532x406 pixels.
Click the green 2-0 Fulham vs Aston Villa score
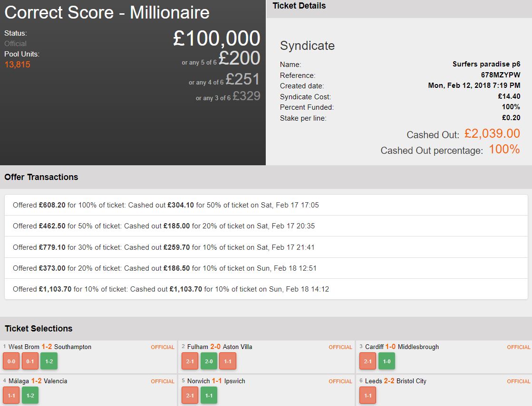[209, 361]
